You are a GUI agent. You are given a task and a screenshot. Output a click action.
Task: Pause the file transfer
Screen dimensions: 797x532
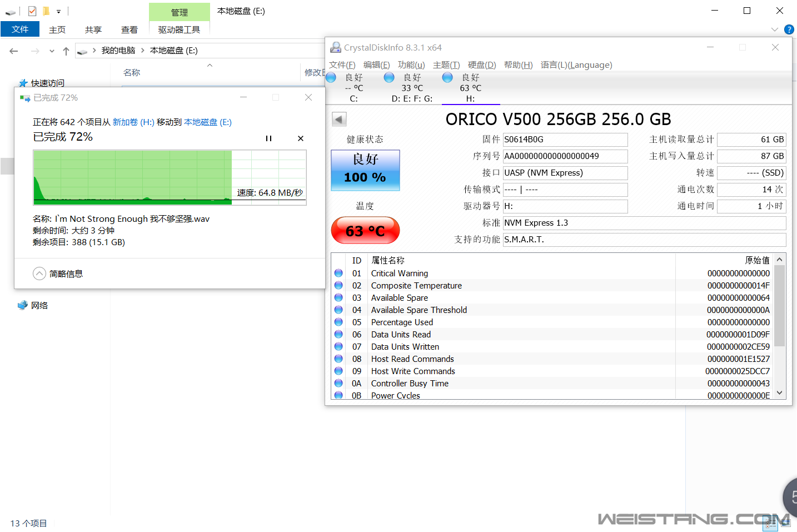[268, 138]
